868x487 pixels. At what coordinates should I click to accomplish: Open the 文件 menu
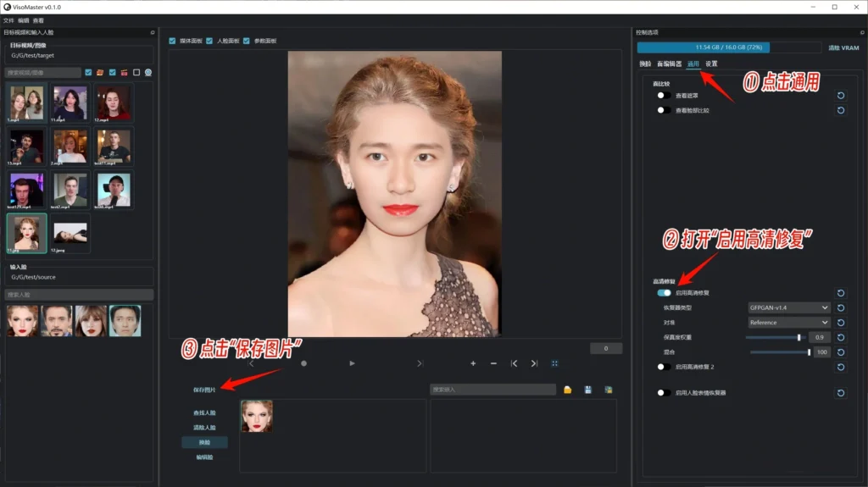8,19
